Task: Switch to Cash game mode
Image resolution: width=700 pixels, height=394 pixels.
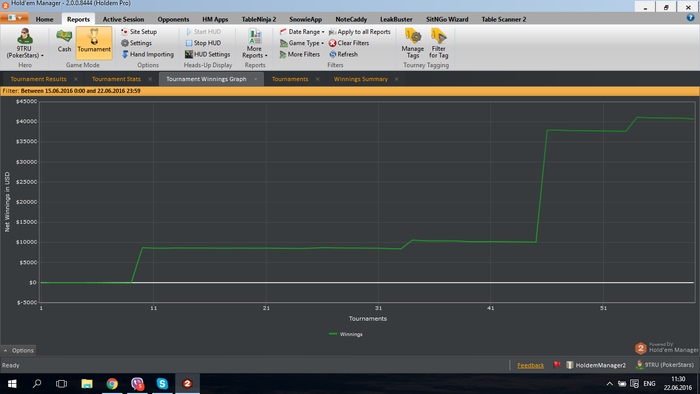Action: [64, 41]
